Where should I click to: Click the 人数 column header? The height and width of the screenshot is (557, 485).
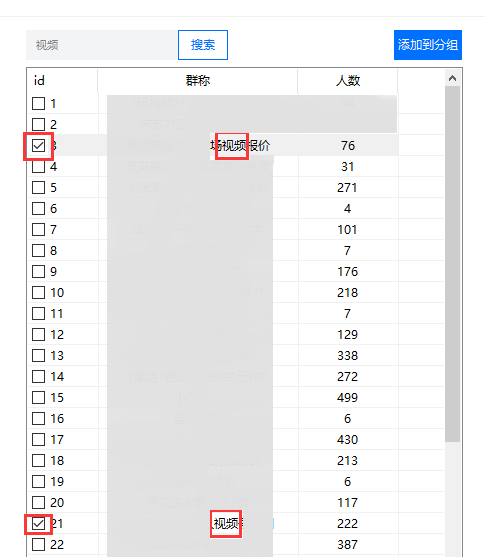[348, 81]
